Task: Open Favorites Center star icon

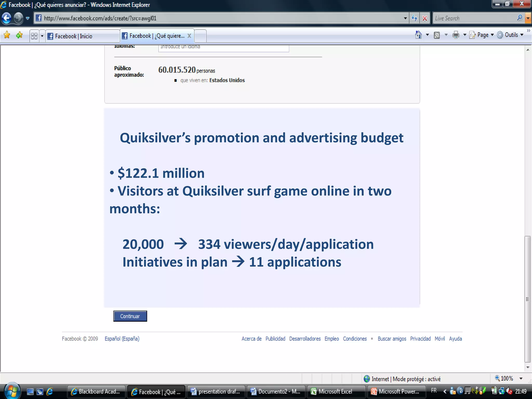Action: (7, 35)
